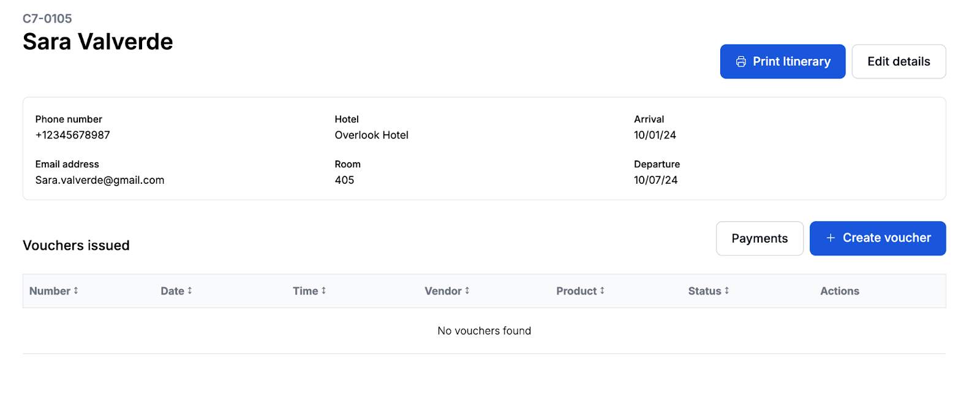980x414 pixels.
Task: Sort vouchers using the Number sort arrows
Action: tap(76, 291)
